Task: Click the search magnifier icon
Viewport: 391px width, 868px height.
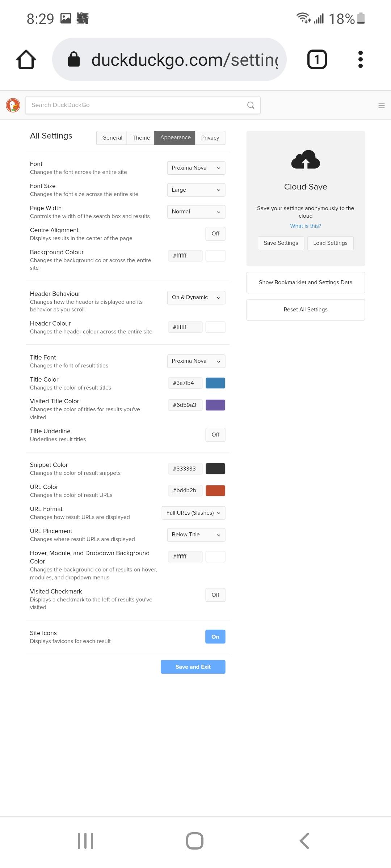Action: point(251,105)
